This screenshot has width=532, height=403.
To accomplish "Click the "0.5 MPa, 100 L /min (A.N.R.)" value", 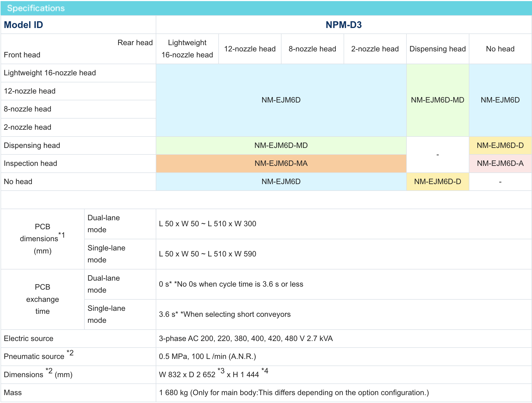I will pos(207,356).
